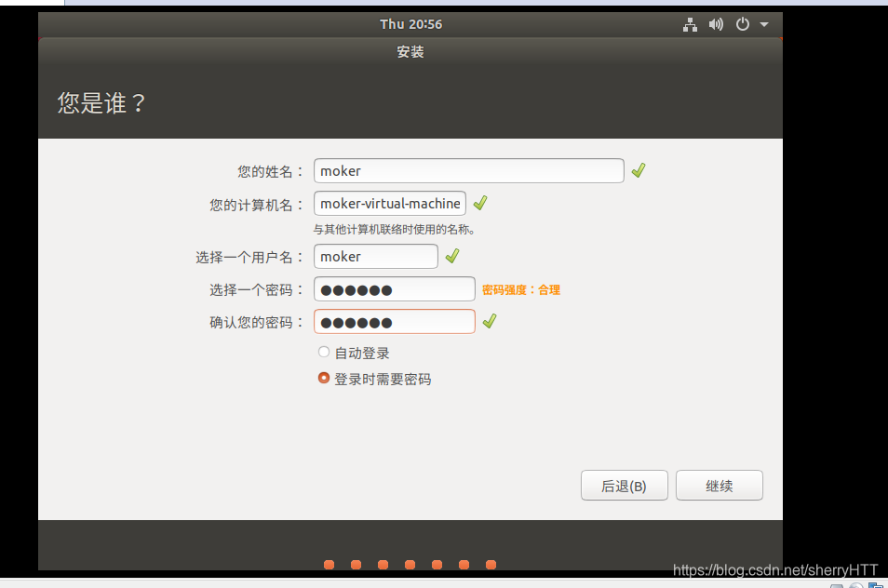Focus the computer name field moker-virtual-machine
888x588 pixels.
(390, 203)
